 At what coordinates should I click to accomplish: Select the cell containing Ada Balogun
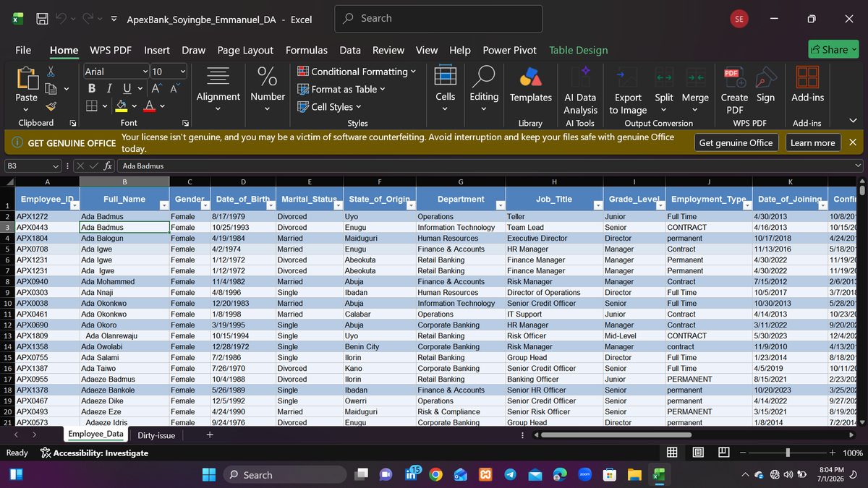pos(124,238)
